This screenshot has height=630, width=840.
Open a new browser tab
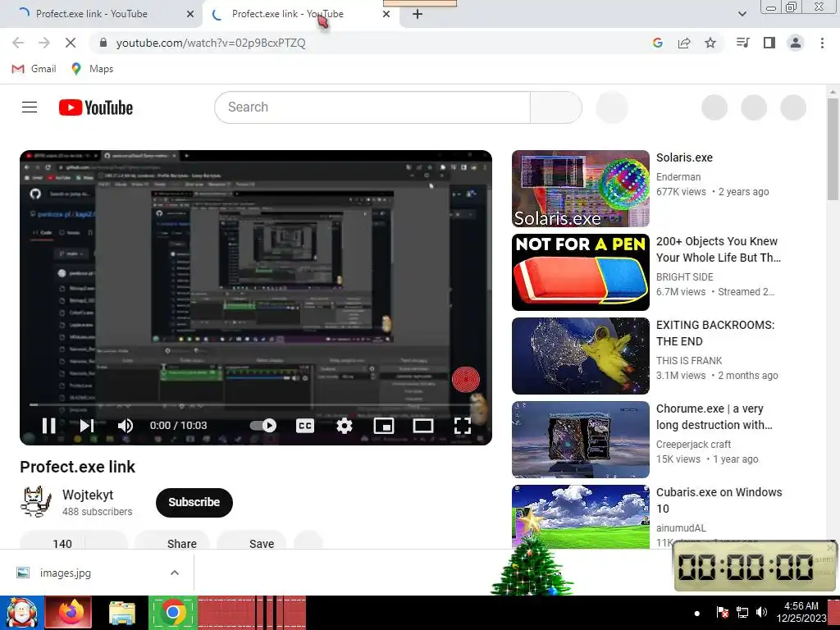(x=418, y=15)
